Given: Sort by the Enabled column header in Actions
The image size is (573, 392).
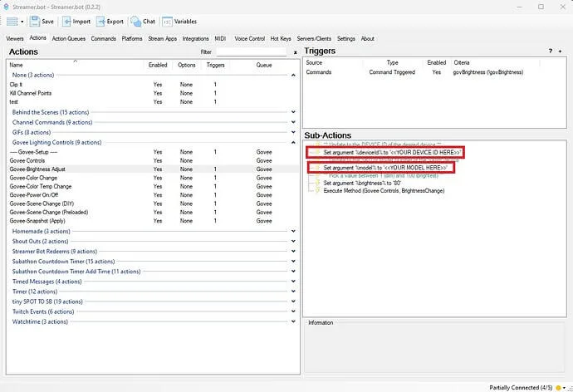Looking at the screenshot, I should coord(158,65).
